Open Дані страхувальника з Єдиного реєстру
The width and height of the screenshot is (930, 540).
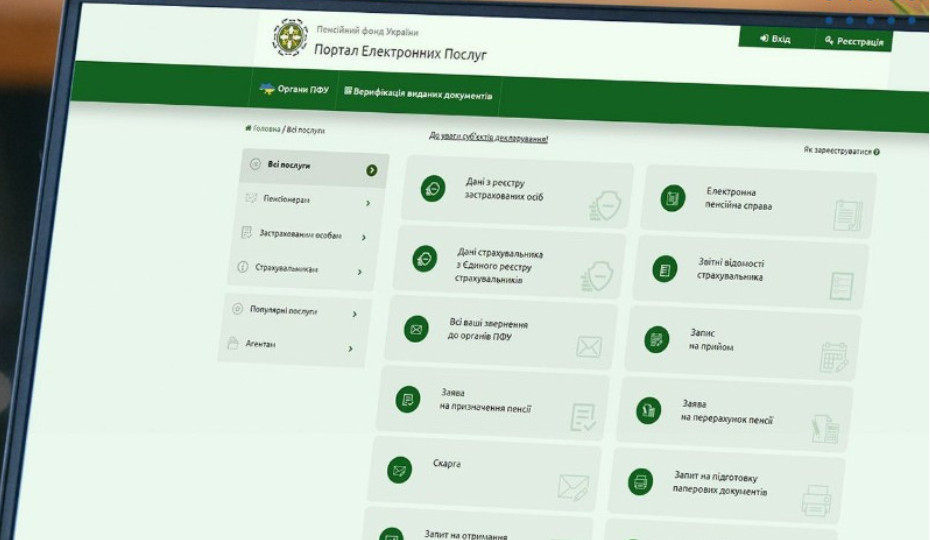click(509, 262)
